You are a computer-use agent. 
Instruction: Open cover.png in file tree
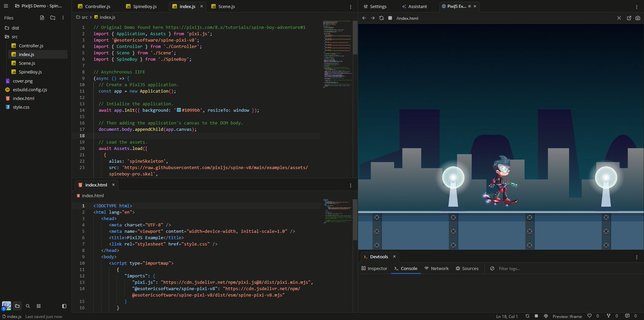click(x=23, y=80)
